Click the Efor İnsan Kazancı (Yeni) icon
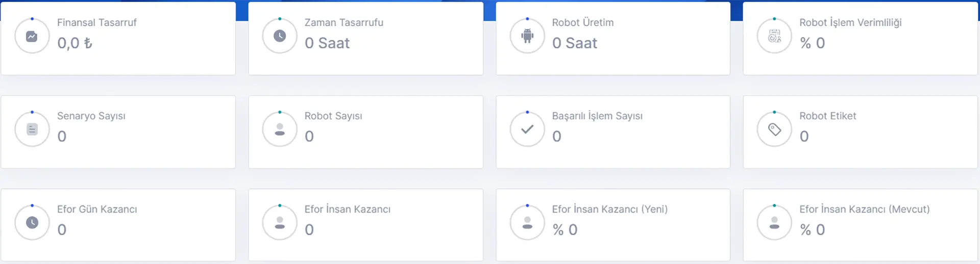 point(527,222)
